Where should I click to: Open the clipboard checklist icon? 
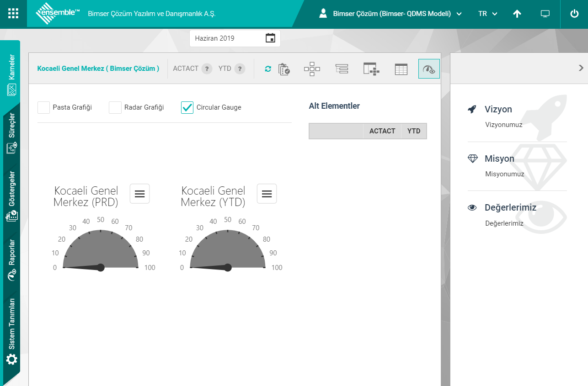point(284,69)
